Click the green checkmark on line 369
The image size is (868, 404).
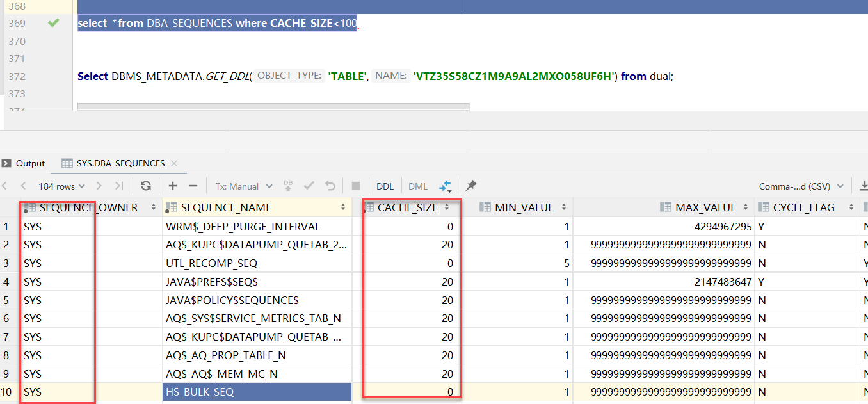(x=54, y=23)
